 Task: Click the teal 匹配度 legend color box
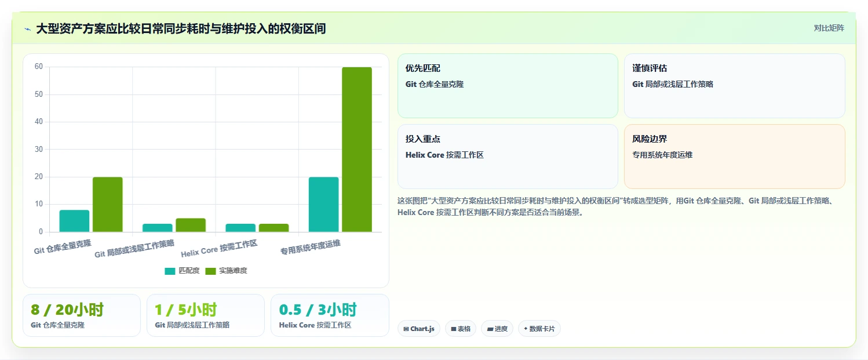click(x=170, y=271)
